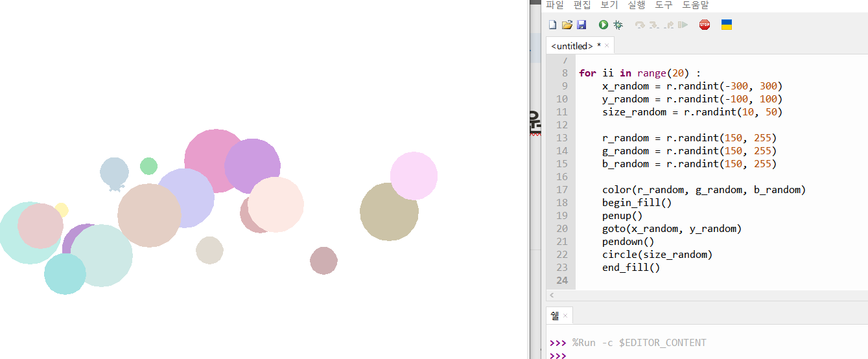868x359 pixels.
Task: Click the Step into debugger icon
Action: tap(654, 25)
